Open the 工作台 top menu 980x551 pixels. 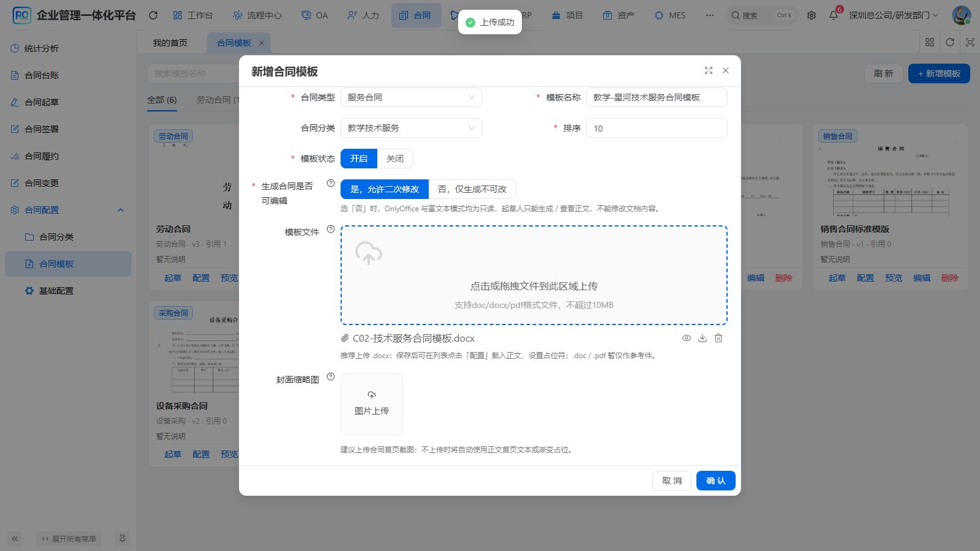coord(193,15)
